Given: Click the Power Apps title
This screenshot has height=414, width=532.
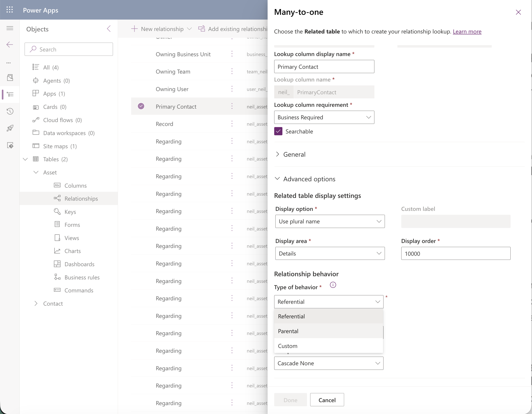Looking at the screenshot, I should (41, 10).
